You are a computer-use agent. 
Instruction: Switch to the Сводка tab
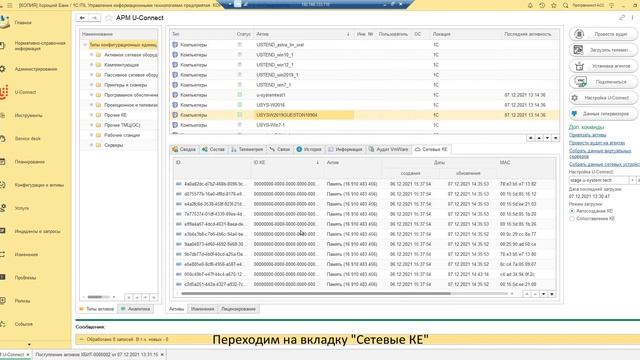point(184,149)
